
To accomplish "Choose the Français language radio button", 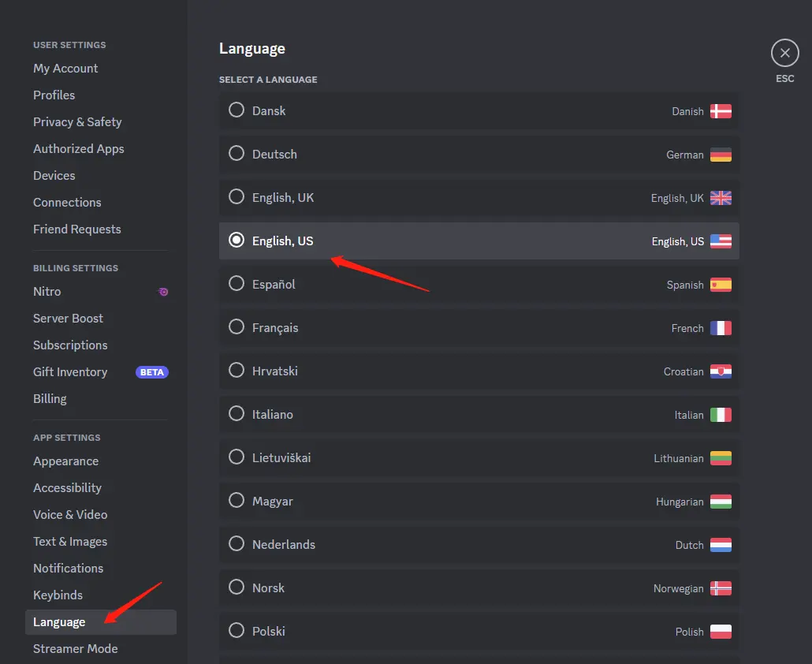I will pos(237,326).
